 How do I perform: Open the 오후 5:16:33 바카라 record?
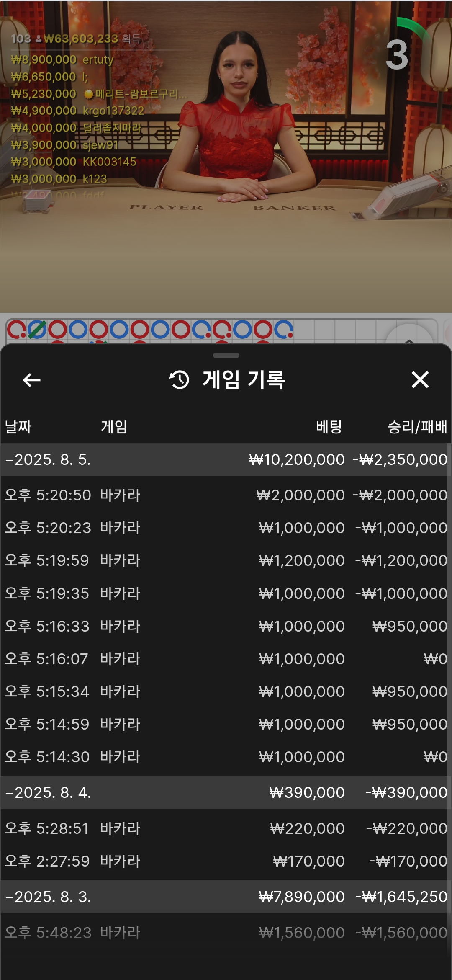pos(226,626)
